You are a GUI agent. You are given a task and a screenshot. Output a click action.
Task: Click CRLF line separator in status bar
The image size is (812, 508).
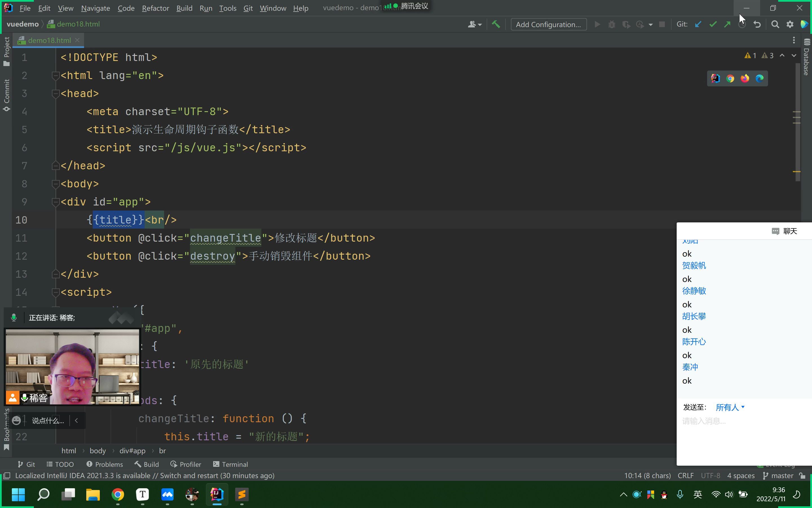(685, 476)
